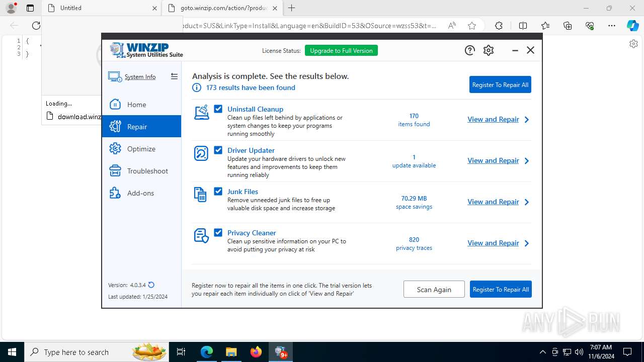Image resolution: width=644 pixels, height=362 pixels.
Task: Open page settings gear at right edge
Action: click(633, 44)
